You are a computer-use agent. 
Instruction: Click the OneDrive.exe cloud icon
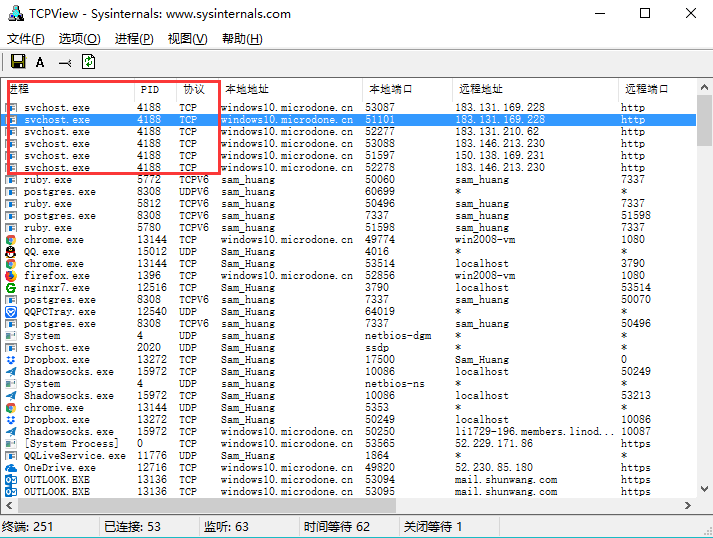(10, 468)
